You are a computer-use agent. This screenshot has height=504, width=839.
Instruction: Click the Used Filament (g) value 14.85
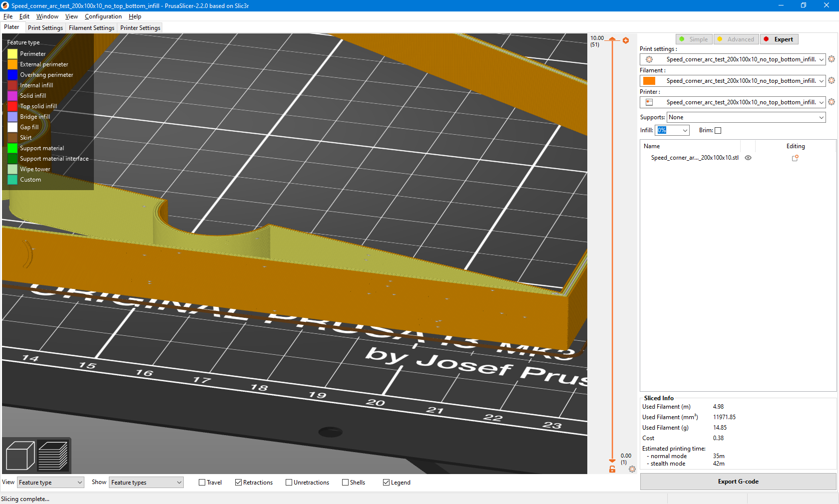(720, 428)
